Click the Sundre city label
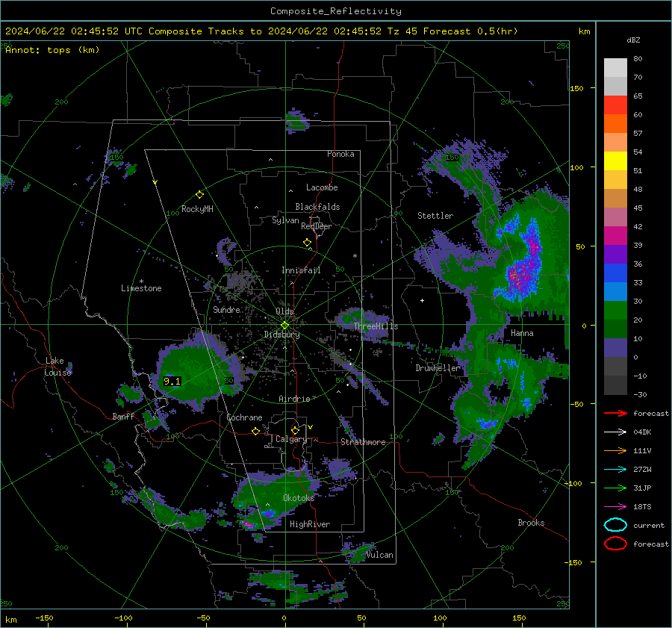The image size is (672, 628). [x=226, y=309]
